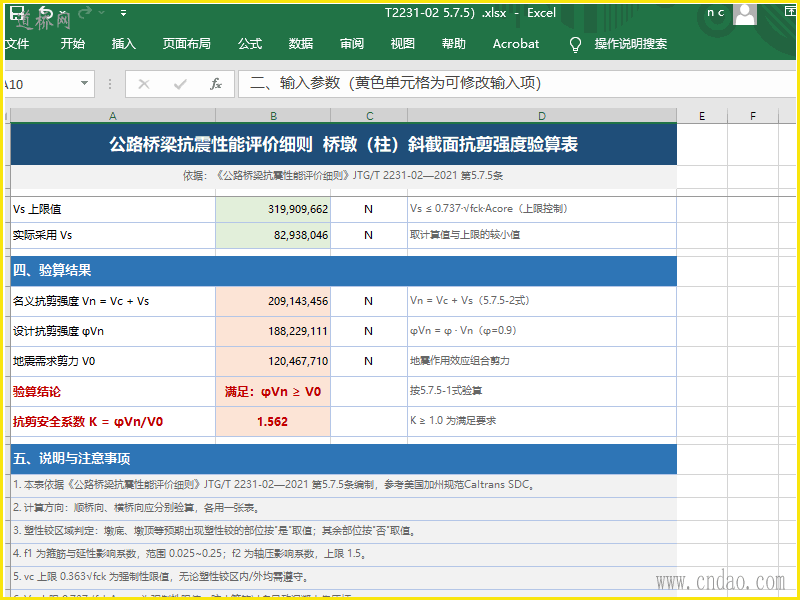
Task: Click the cell '实际采用 Vs'
Action: [x=113, y=235]
